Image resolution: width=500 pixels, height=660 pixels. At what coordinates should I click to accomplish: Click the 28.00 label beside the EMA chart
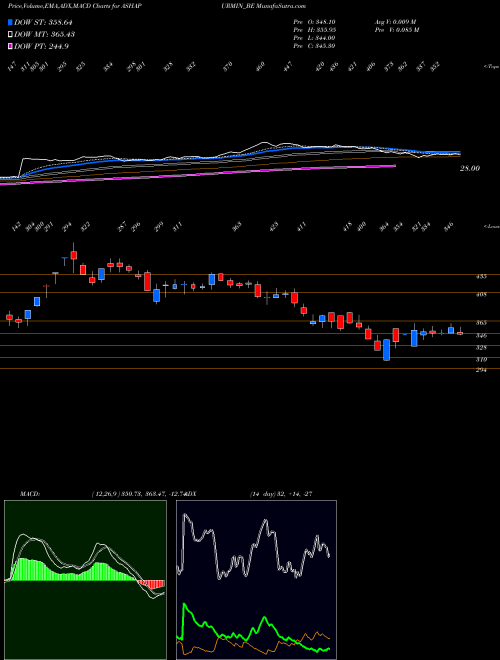click(x=470, y=168)
